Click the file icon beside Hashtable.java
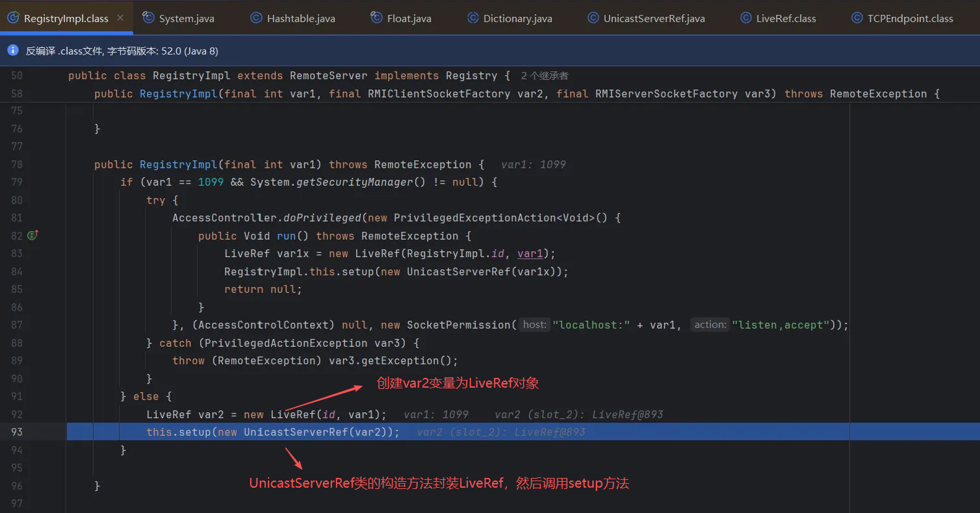Viewport: 980px width, 513px height. [x=256, y=18]
